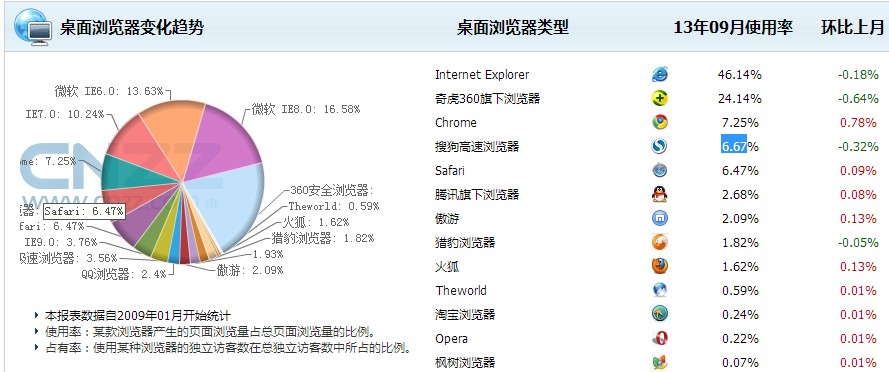The width and height of the screenshot is (889, 372).
Task: Click the 搜狗高速浏览器 row label
Action: click(477, 146)
